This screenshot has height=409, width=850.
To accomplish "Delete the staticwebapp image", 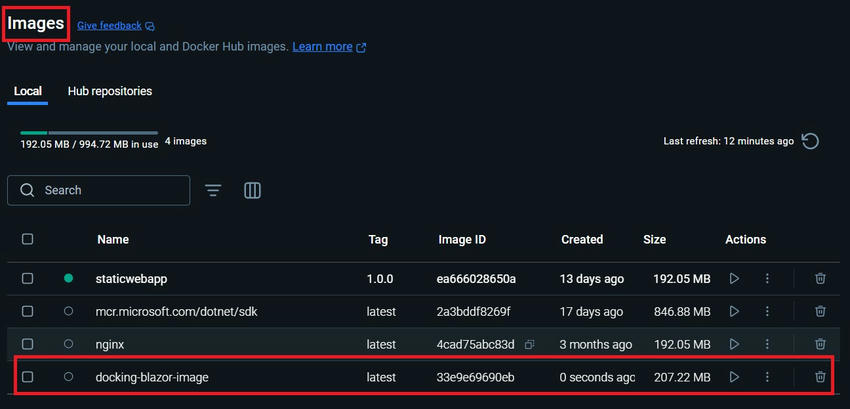I will pos(820,279).
